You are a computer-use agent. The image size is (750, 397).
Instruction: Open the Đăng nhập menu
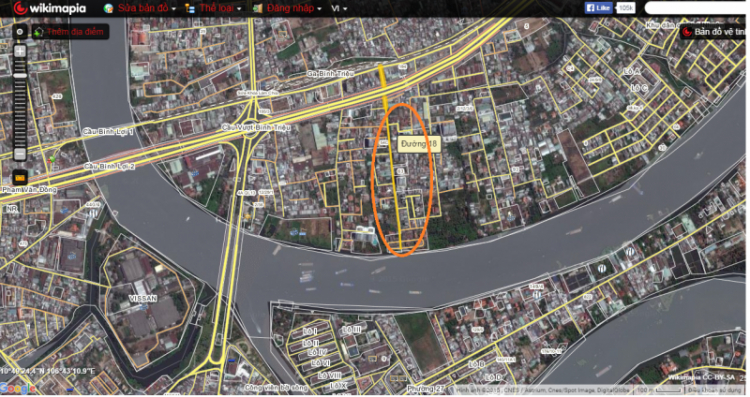pyautogui.click(x=290, y=8)
